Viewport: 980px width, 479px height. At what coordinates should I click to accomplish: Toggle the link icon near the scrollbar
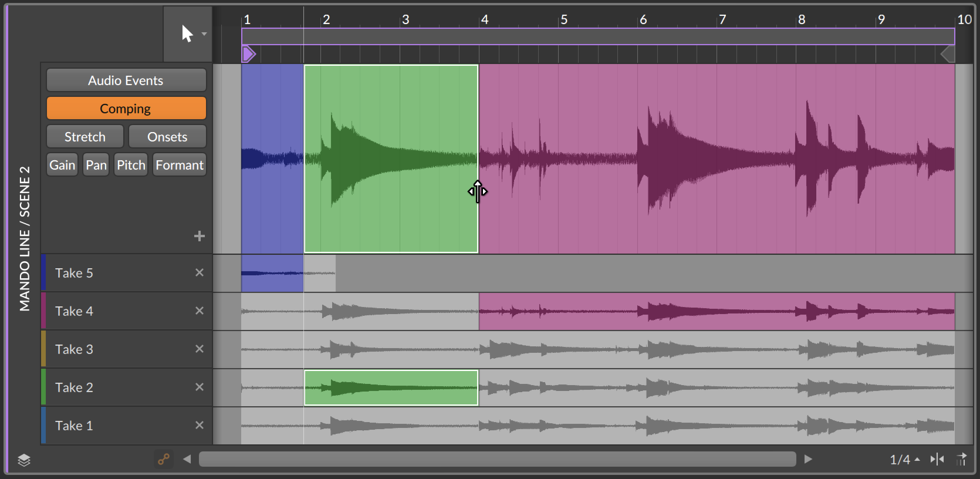click(164, 459)
